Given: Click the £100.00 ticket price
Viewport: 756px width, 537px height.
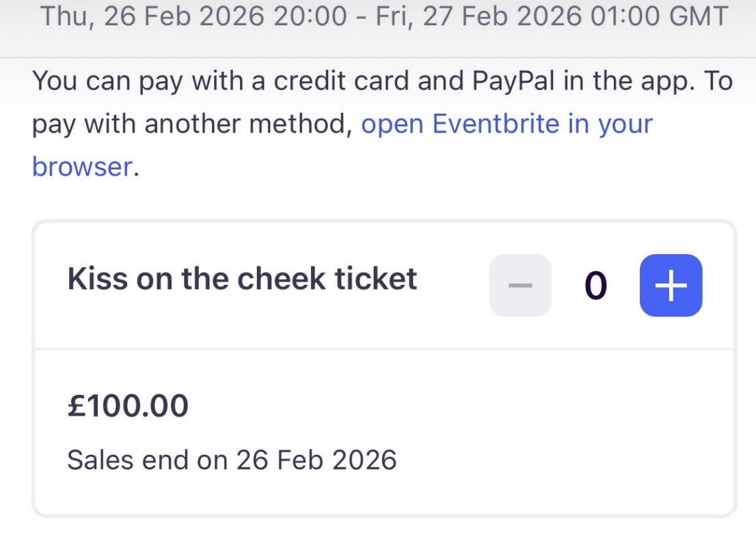Looking at the screenshot, I should click(x=128, y=407).
